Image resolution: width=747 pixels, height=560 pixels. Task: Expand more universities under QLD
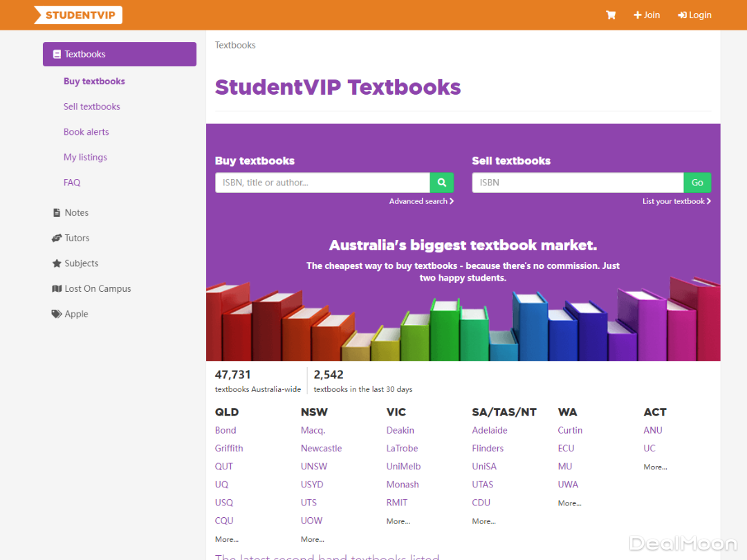pos(226,539)
